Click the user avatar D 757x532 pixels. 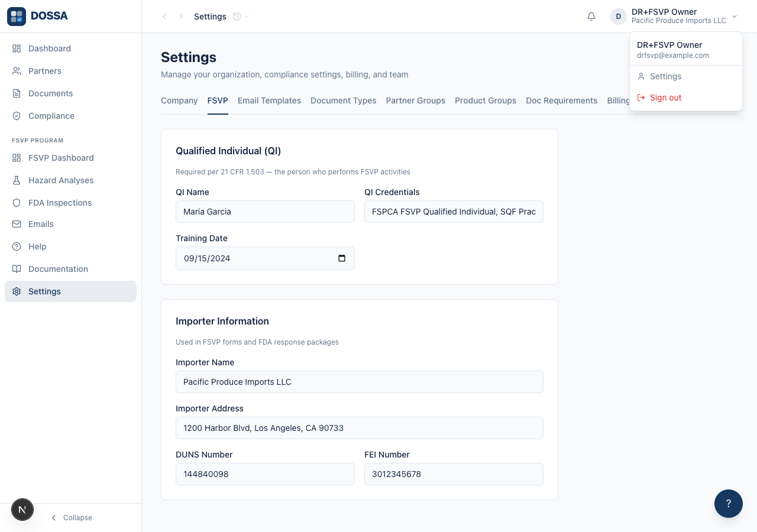point(619,17)
